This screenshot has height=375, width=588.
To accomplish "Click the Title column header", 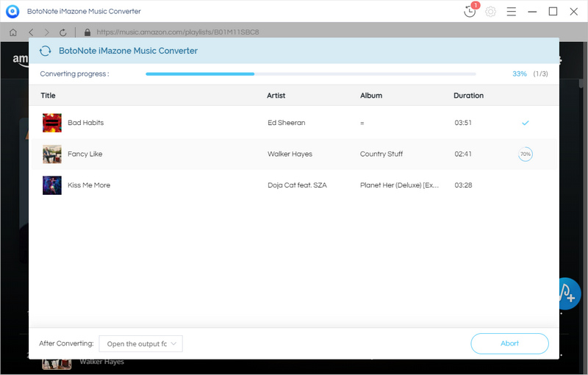I will point(49,96).
